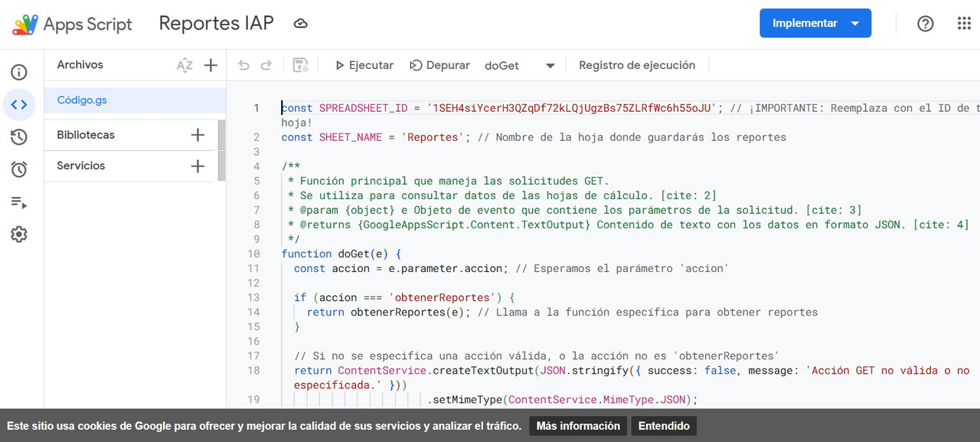Click the undo arrow in toolbar
The image size is (980, 442).
click(x=243, y=65)
